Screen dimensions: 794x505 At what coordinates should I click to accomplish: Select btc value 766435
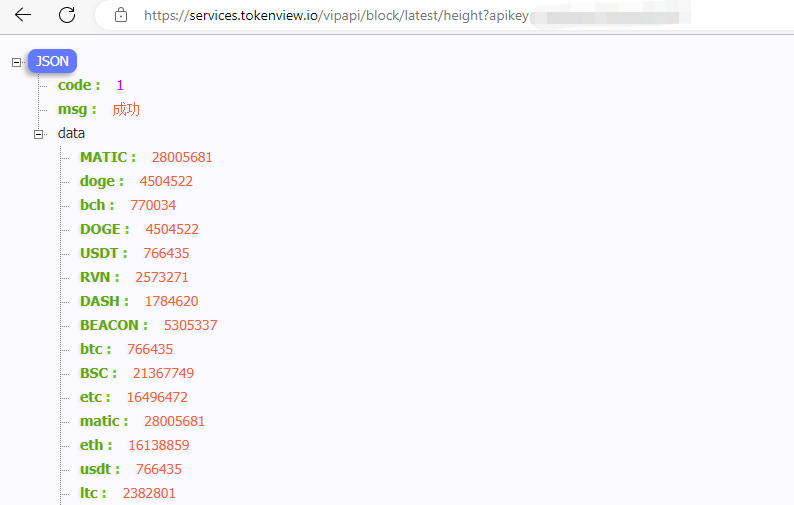(150, 349)
